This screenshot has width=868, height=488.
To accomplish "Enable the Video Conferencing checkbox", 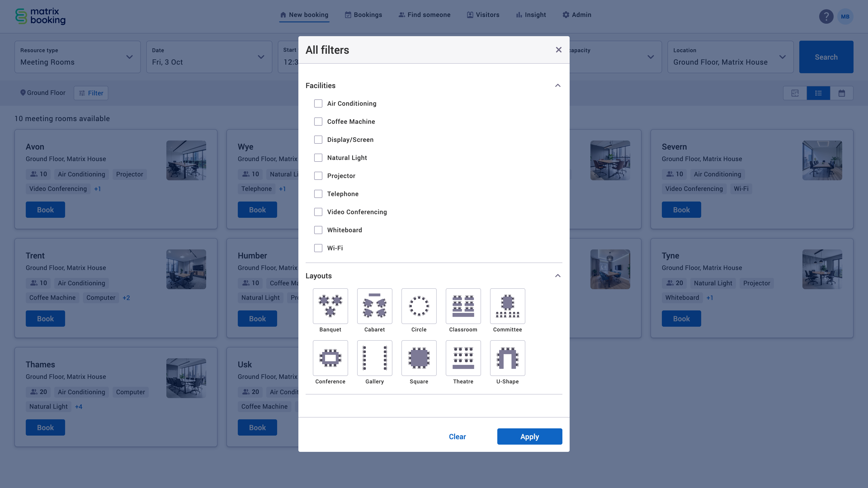I will pyautogui.click(x=318, y=212).
